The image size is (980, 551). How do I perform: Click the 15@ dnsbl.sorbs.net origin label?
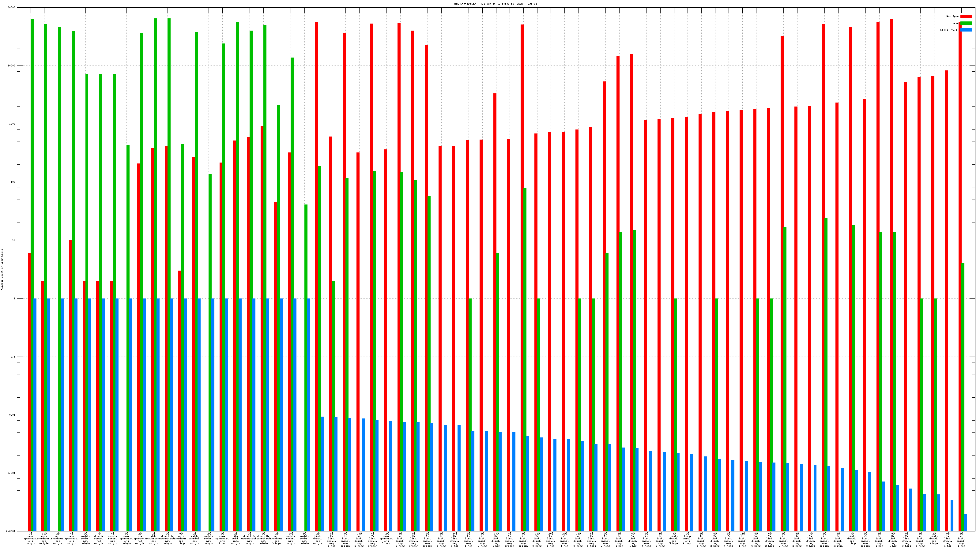click(209, 538)
